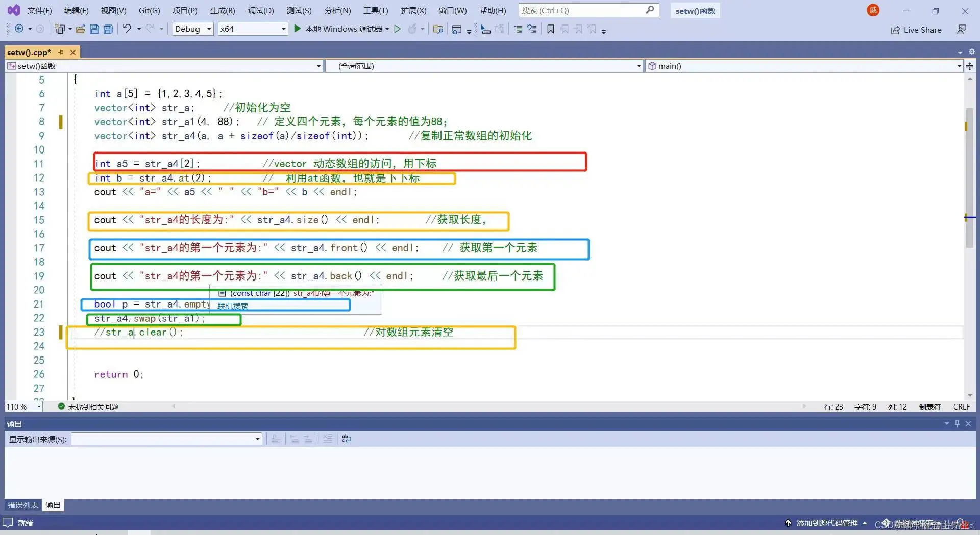Close the Output panel
Screen dimensions: 980x535
pos(968,424)
